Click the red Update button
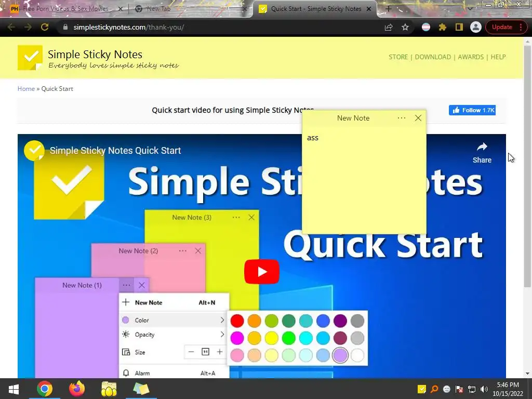 (502, 27)
